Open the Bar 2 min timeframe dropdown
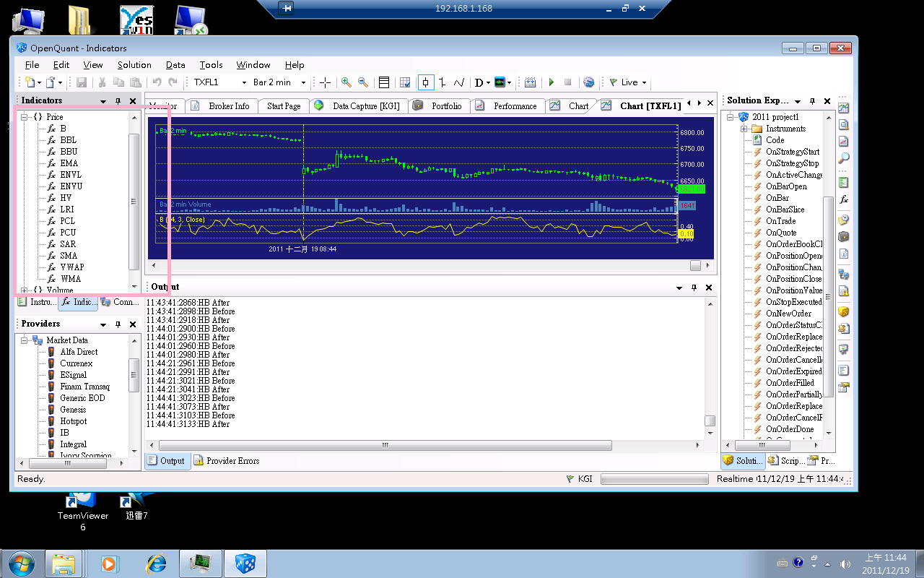The image size is (924, 578). 303,82
